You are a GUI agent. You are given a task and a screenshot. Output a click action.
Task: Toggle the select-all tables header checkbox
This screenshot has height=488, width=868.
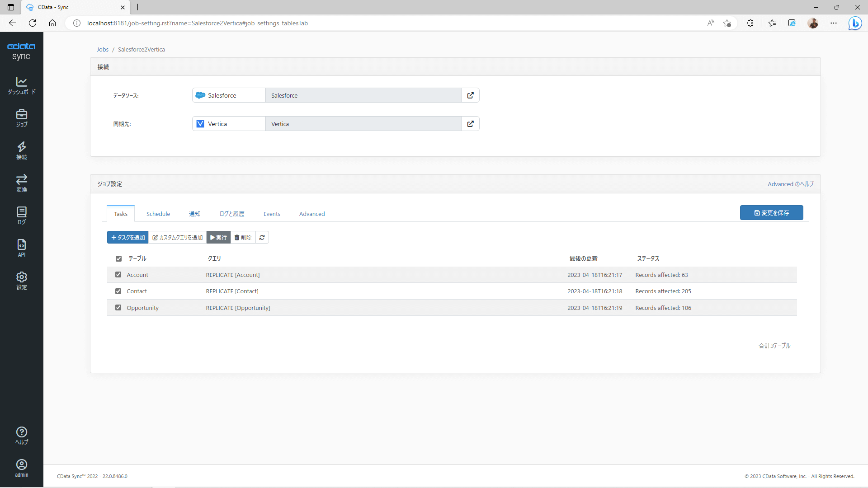(x=118, y=258)
